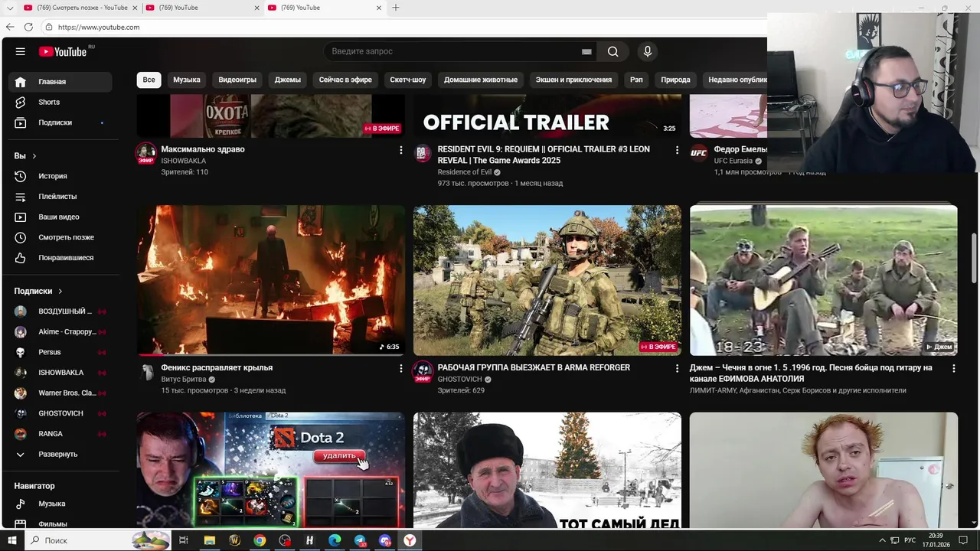The width and height of the screenshot is (980, 551).
Task: Open the browser tab search dropdown arrow
Action: [10, 8]
